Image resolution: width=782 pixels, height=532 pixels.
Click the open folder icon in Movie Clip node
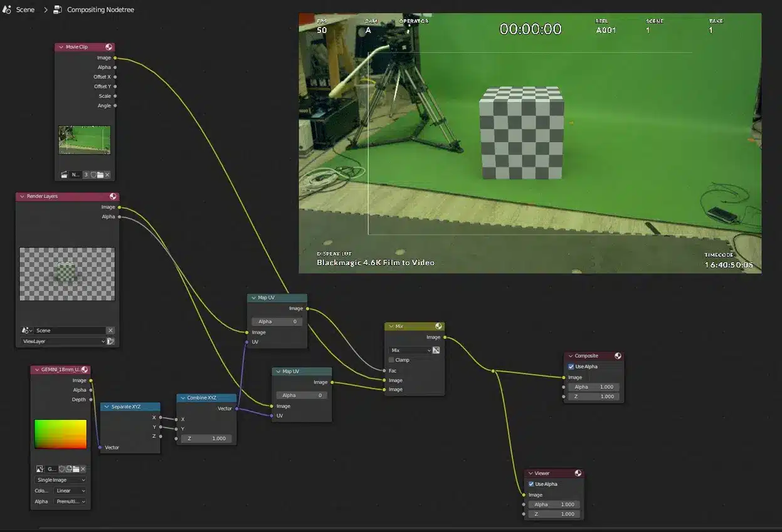[x=100, y=175]
